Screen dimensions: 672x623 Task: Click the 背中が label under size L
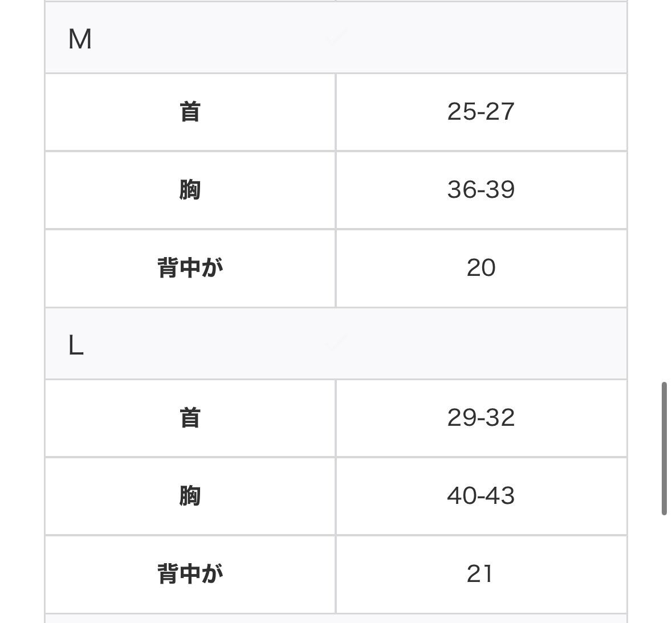(190, 574)
